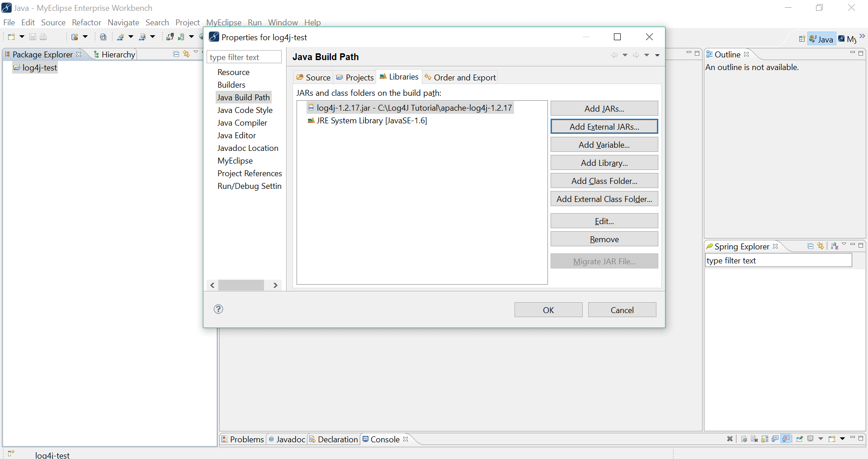Open back history dropdown in dialog header
This screenshot has height=459, width=868.
click(x=625, y=55)
